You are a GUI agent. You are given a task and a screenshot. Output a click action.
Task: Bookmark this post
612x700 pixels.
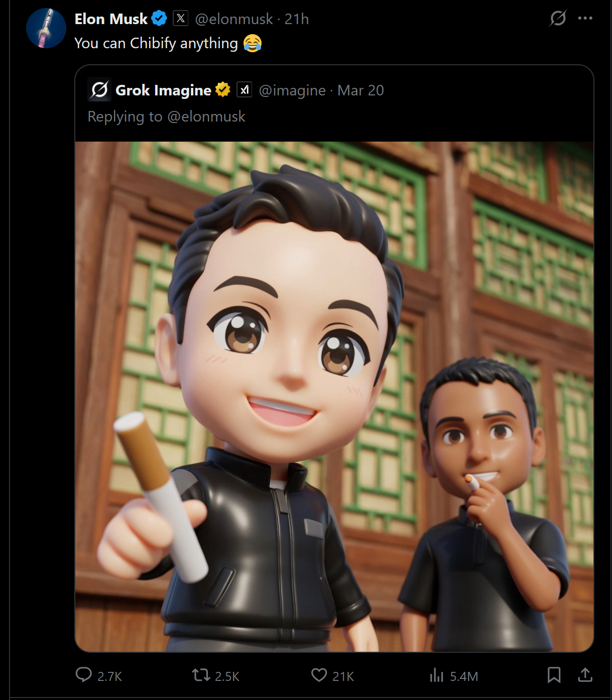coord(554,675)
